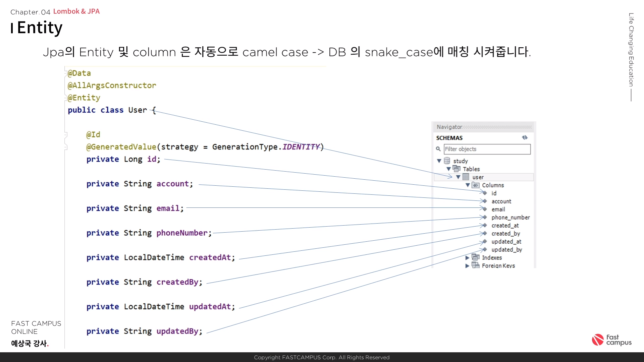Collapse the Tables tree node

[x=448, y=169]
